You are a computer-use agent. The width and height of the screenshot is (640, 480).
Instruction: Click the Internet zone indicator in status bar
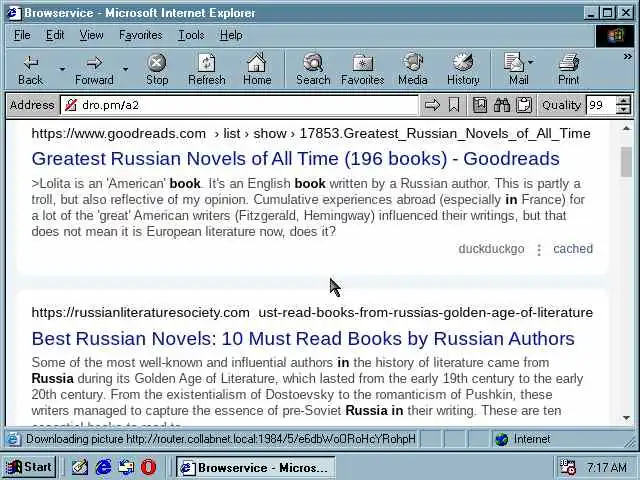coord(523,439)
